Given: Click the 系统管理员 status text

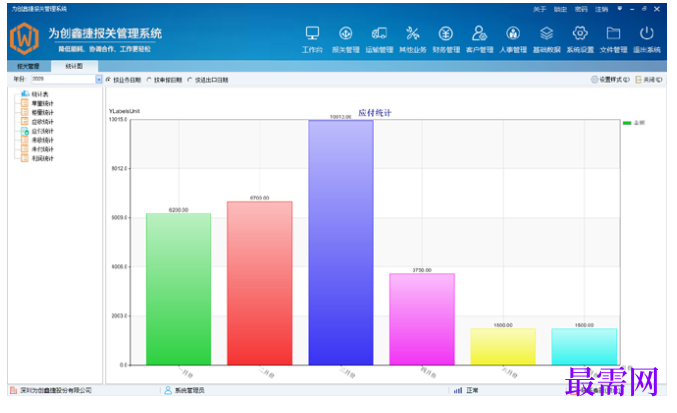Looking at the screenshot, I should (190, 390).
